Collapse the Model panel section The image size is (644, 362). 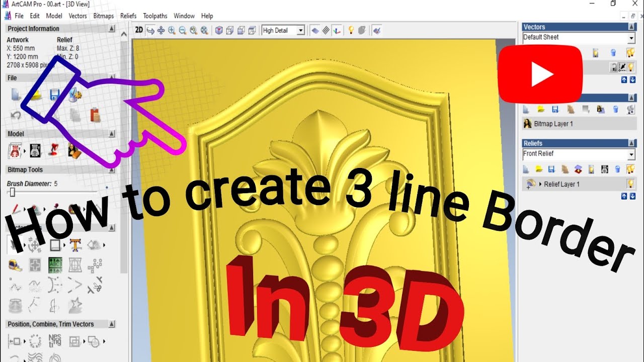tap(112, 134)
